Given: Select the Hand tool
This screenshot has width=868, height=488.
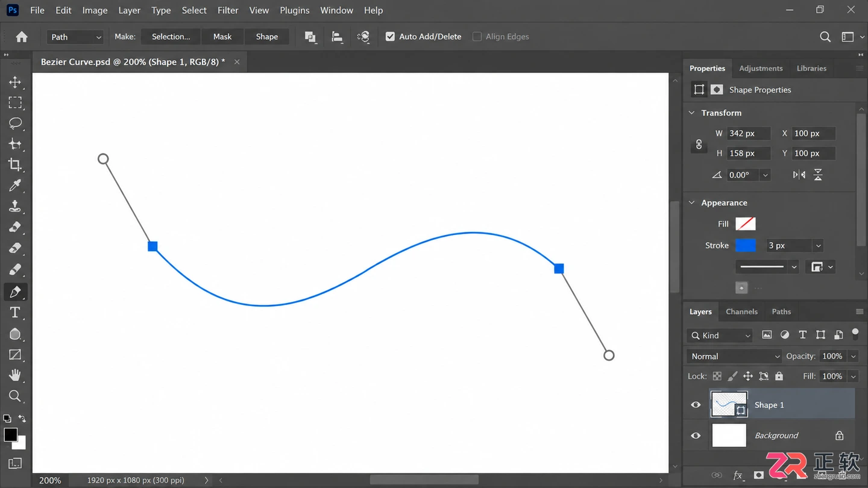Looking at the screenshot, I should pos(15,375).
